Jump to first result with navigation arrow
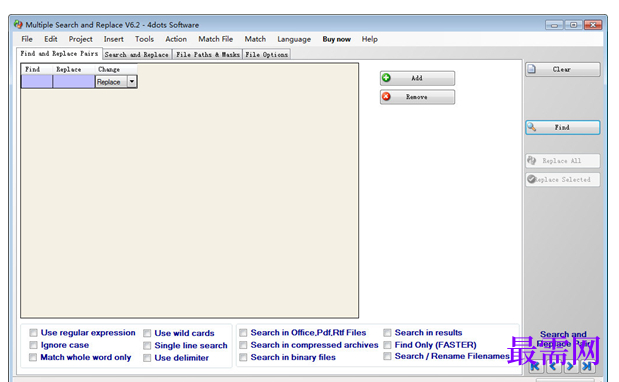 click(535, 367)
